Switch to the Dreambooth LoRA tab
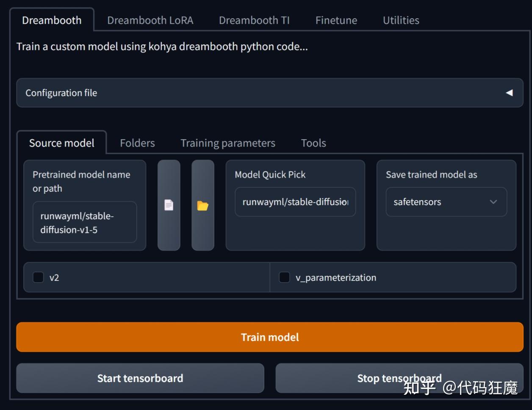The width and height of the screenshot is (532, 410). (x=150, y=20)
